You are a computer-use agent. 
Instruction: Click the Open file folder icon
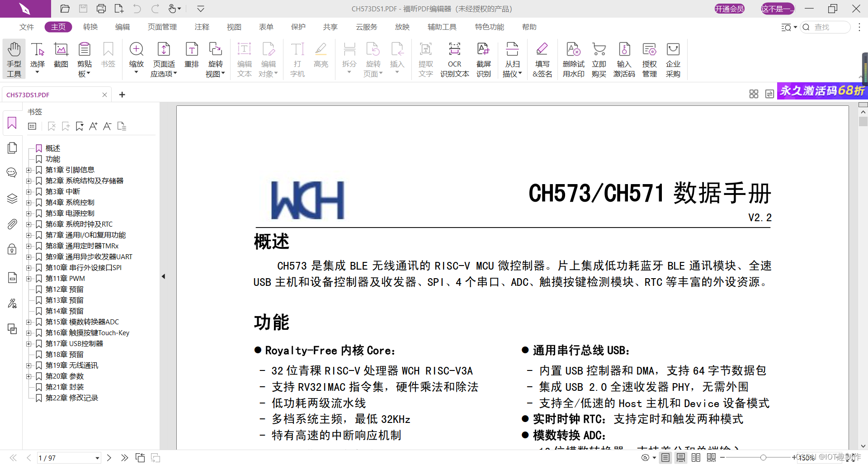pyautogui.click(x=65, y=9)
